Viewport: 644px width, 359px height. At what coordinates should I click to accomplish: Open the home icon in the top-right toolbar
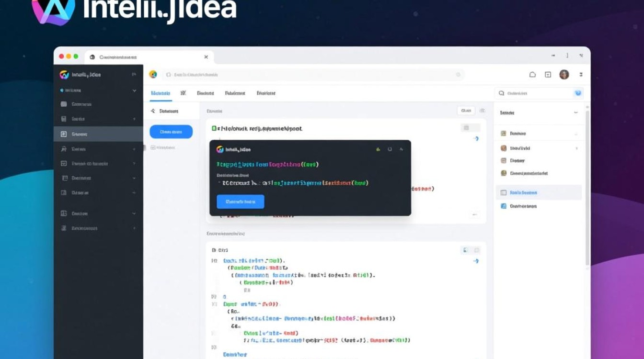532,74
